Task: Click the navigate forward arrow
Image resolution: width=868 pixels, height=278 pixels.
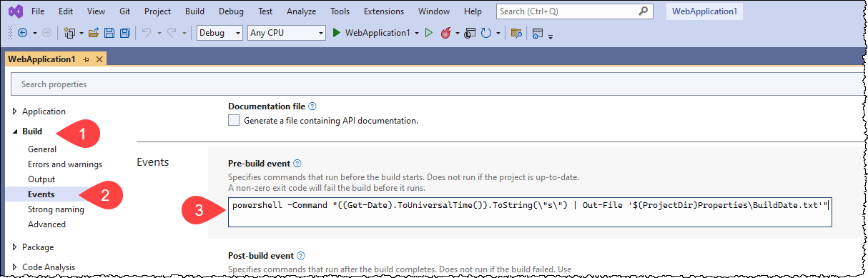Action: (x=47, y=33)
